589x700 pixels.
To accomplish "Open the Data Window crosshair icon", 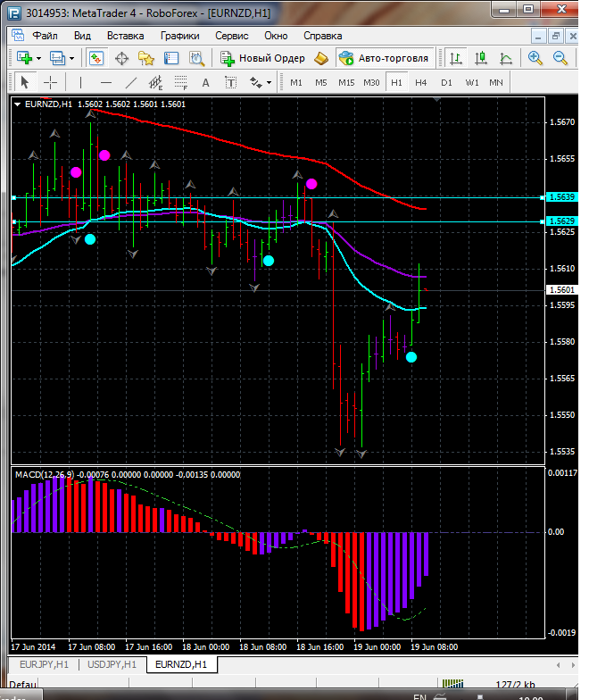I will tap(121, 58).
